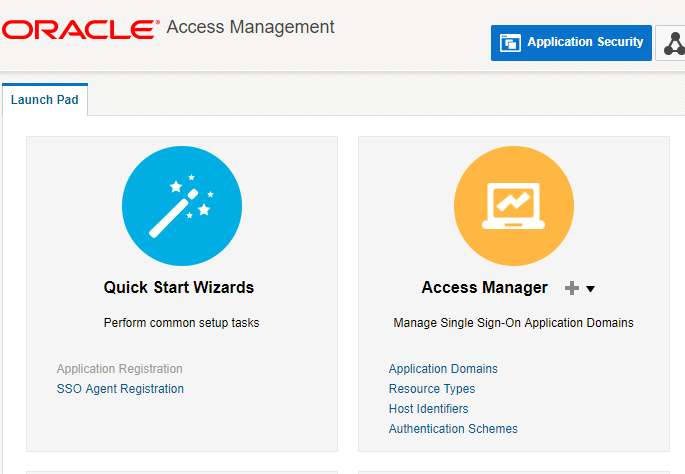
Task: Expand the Access Manager dropdown arrow
Action: 590,289
